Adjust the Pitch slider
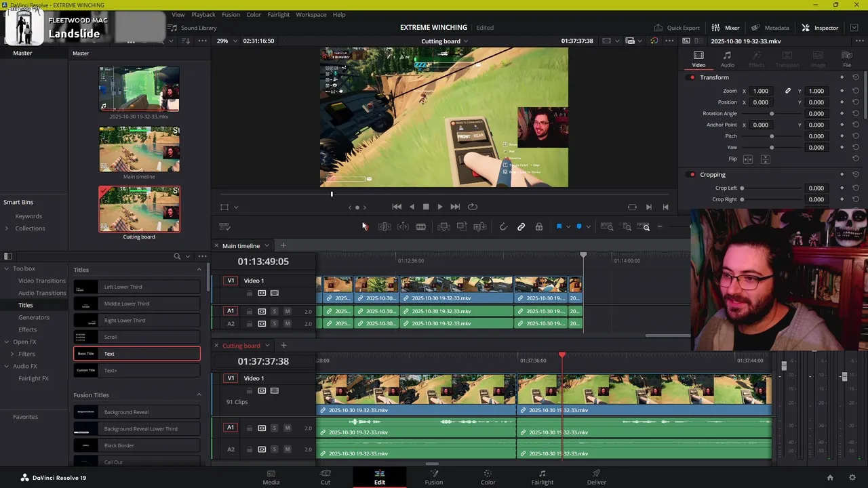This screenshot has height=488, width=868. pos(772,136)
